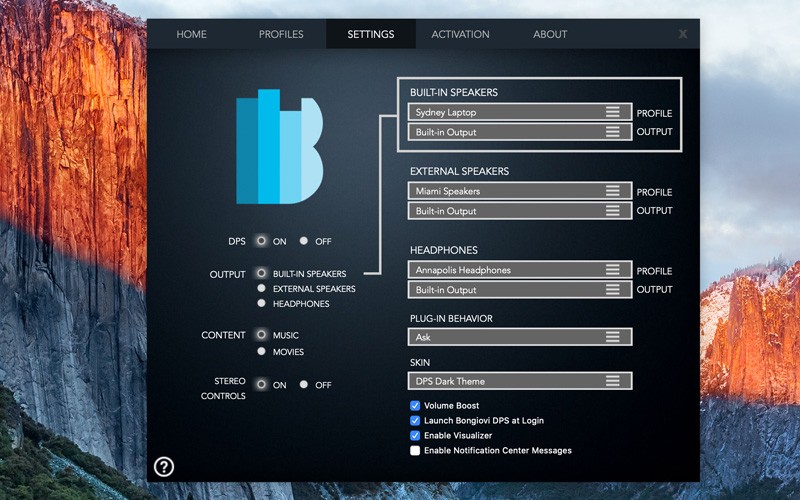This screenshot has height=500, width=800.
Task: Open the help question mark icon
Action: pos(164,466)
